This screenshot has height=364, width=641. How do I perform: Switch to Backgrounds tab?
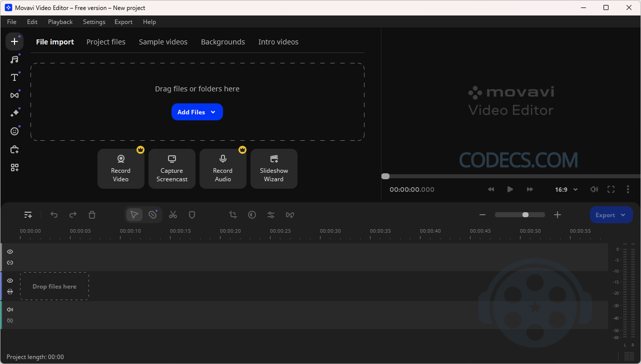click(223, 42)
